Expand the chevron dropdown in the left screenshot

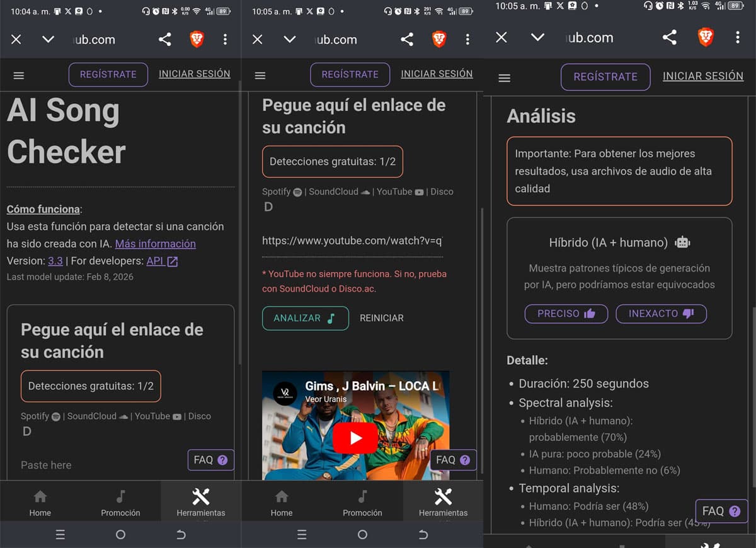click(x=48, y=40)
